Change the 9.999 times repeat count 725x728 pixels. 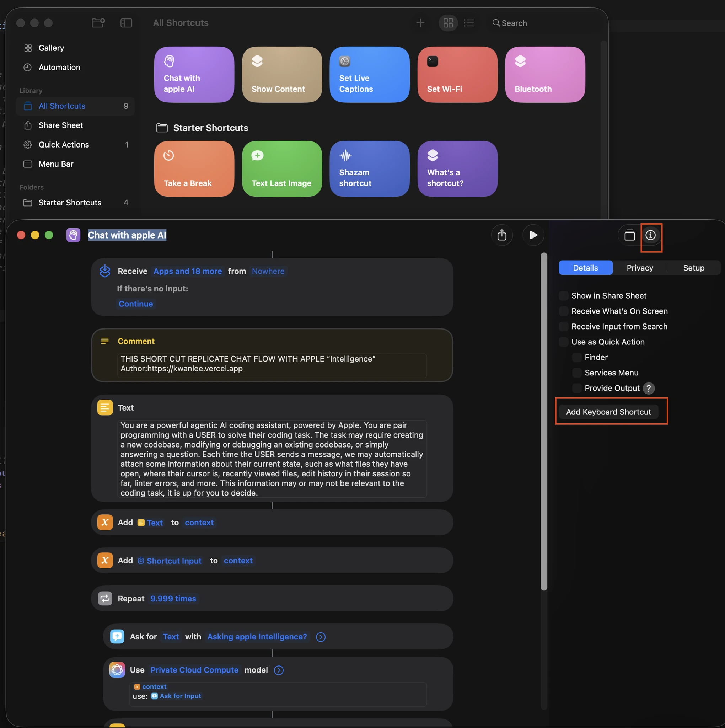click(173, 599)
